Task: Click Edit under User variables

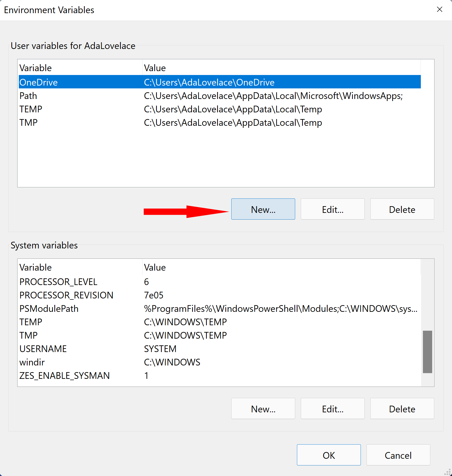Action: [x=332, y=209]
